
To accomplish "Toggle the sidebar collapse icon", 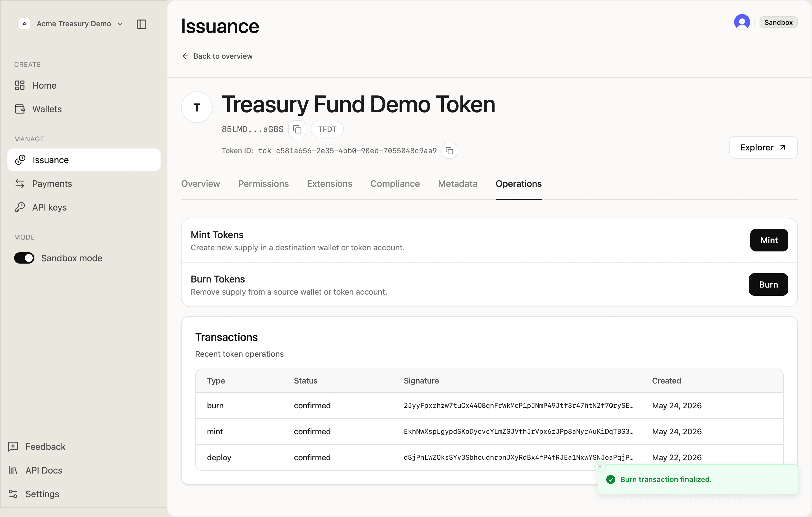I will point(141,24).
